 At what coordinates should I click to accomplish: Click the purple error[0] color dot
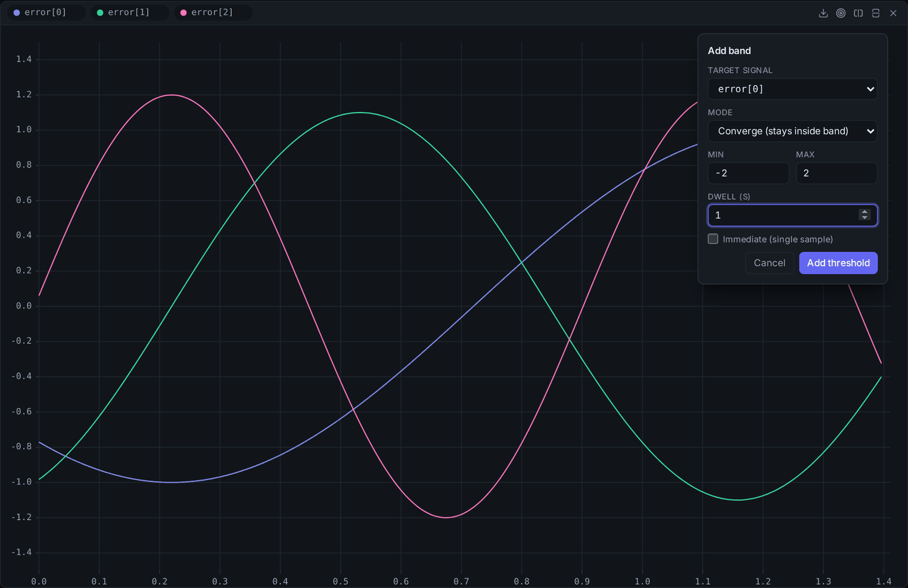(17, 13)
